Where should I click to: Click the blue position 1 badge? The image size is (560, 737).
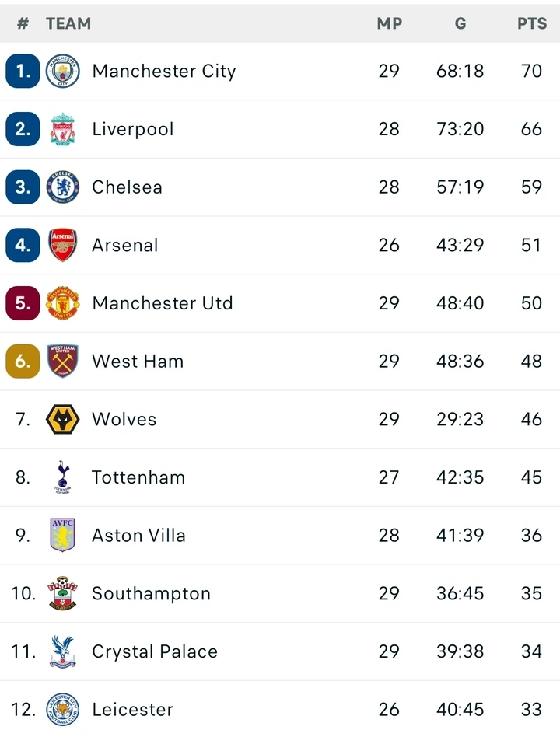[x=23, y=72]
